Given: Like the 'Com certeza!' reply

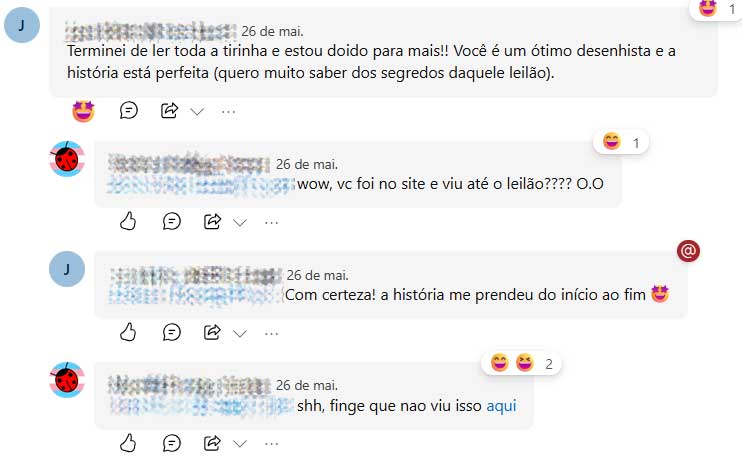Looking at the screenshot, I should [x=128, y=332].
